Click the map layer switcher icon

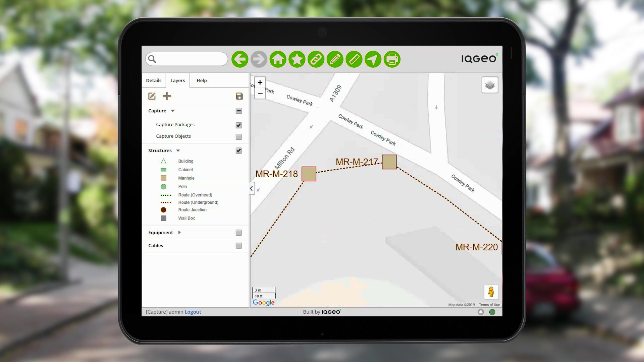[x=490, y=85]
